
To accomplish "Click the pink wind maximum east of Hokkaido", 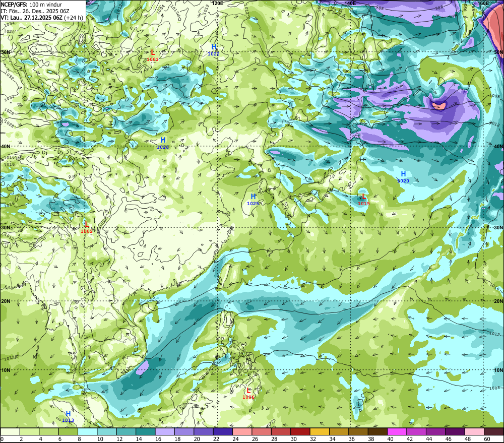I will click(x=439, y=105).
